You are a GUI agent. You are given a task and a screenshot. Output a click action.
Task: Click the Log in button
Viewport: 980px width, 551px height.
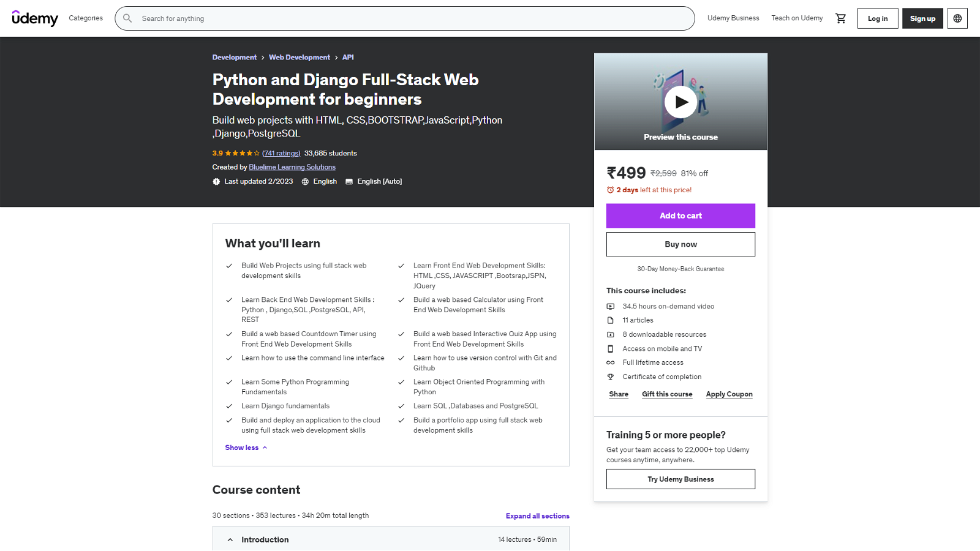point(878,18)
